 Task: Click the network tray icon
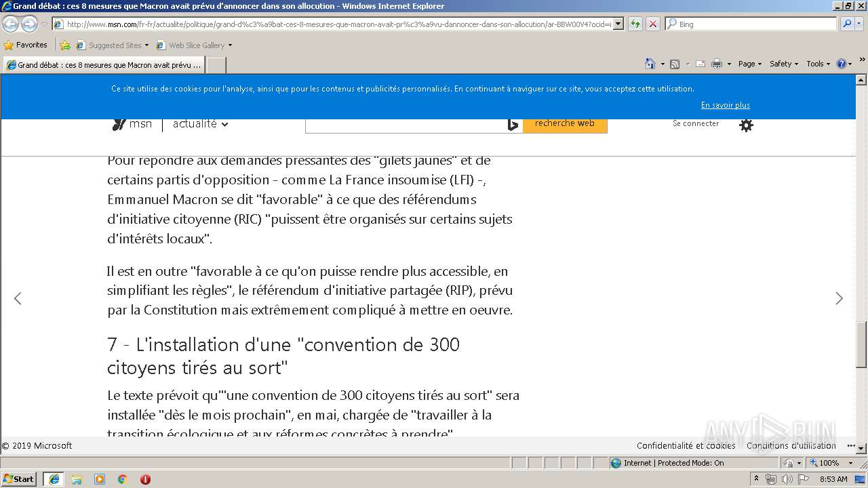pos(770,479)
